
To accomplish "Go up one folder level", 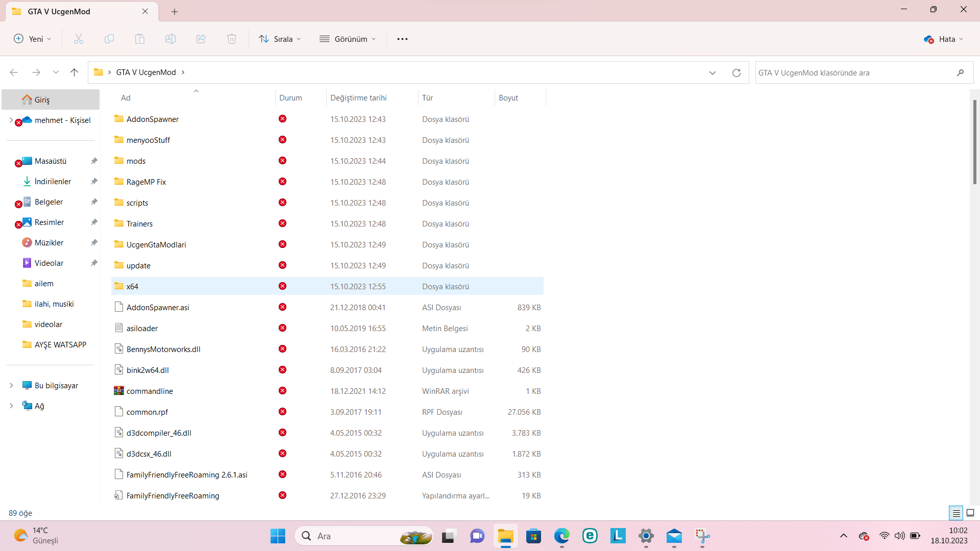I will click(x=74, y=72).
